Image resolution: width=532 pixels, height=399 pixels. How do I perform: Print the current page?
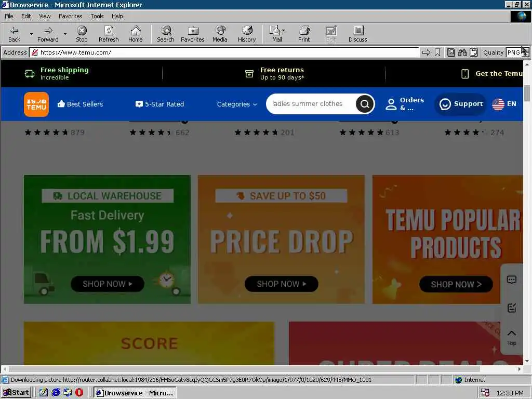click(x=304, y=34)
